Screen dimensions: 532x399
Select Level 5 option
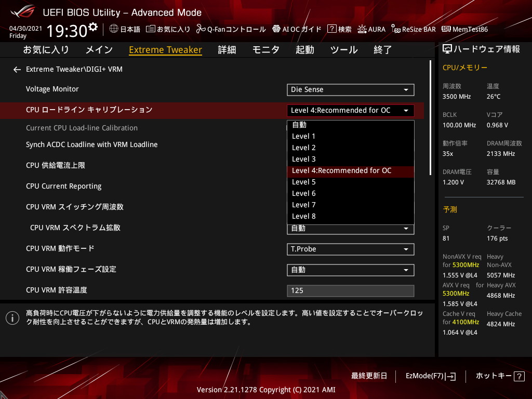pos(351,182)
